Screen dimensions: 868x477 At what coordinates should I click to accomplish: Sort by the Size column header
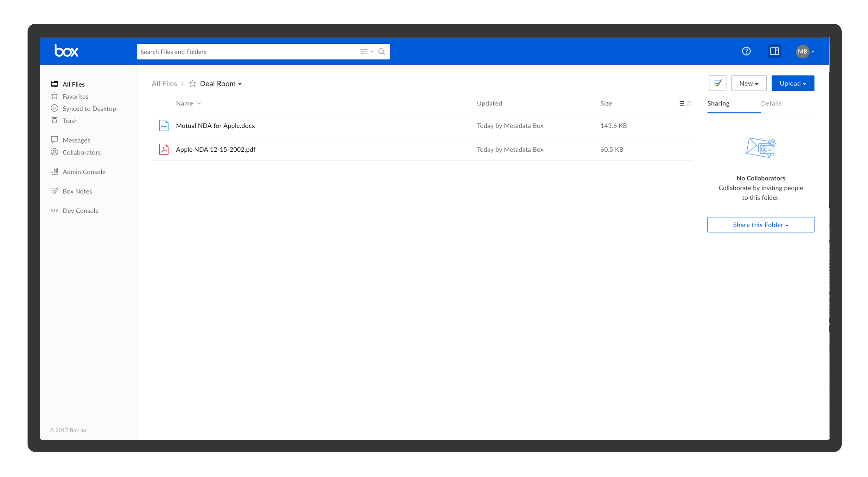[x=606, y=104]
